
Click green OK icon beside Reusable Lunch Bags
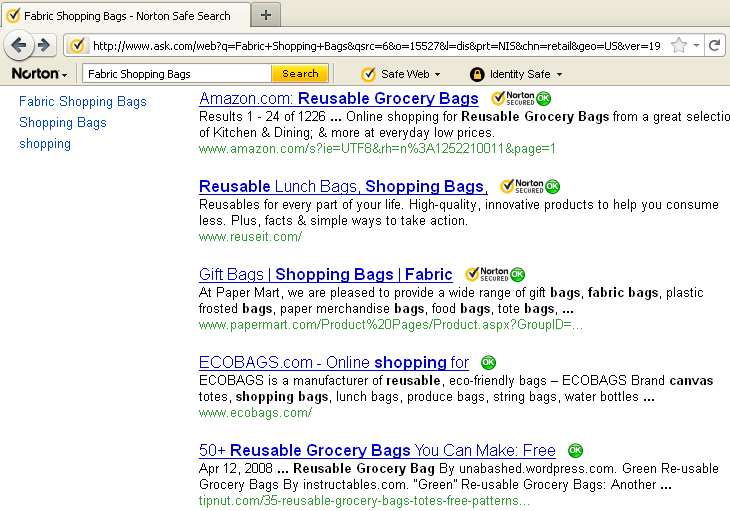552,186
